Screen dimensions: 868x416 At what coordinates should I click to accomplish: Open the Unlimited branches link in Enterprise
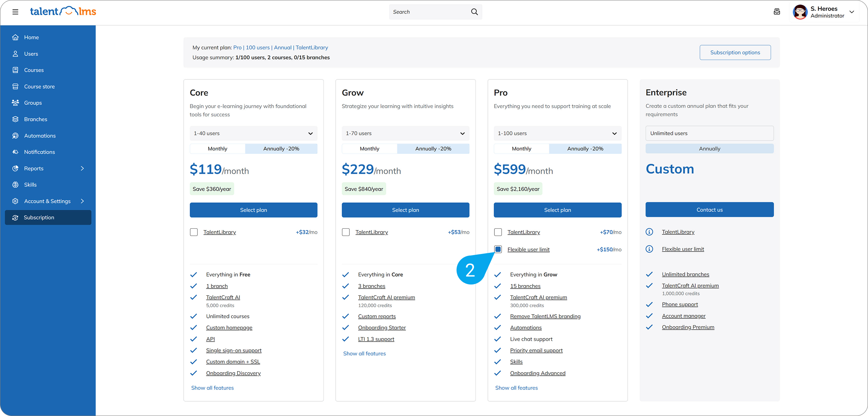(686, 274)
